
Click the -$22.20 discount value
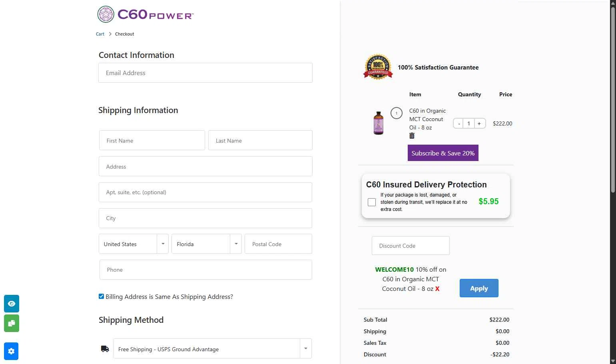point(500,354)
